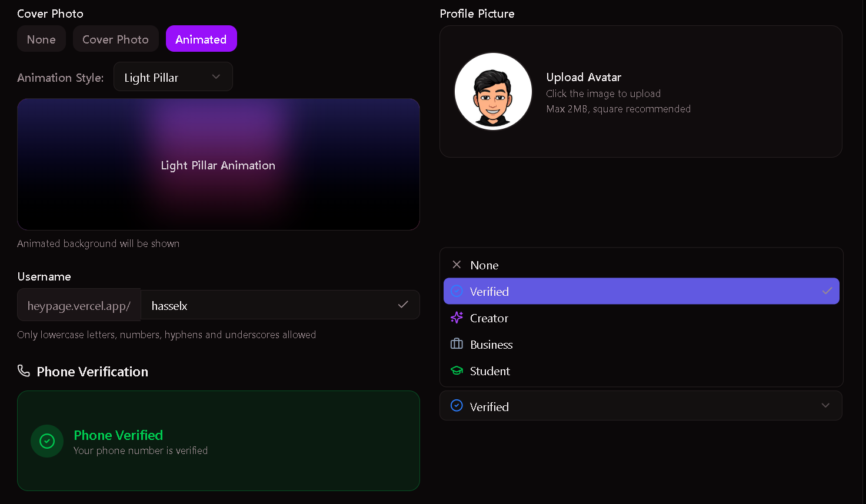Click the checkmark icon in the username field
Viewport: 866px width, 504px height.
pos(403,305)
